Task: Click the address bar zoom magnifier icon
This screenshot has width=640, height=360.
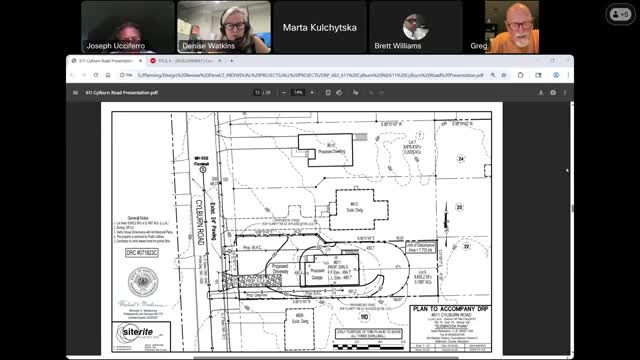Action: pos(493,75)
